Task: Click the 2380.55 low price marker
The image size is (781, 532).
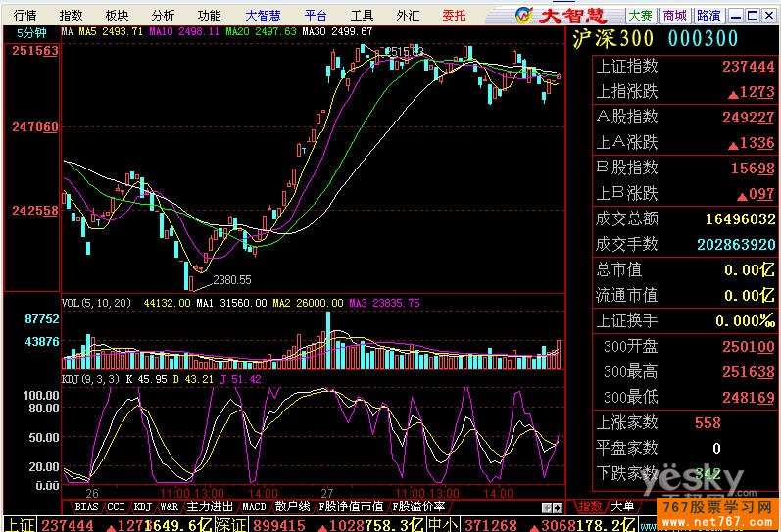Action: point(232,280)
